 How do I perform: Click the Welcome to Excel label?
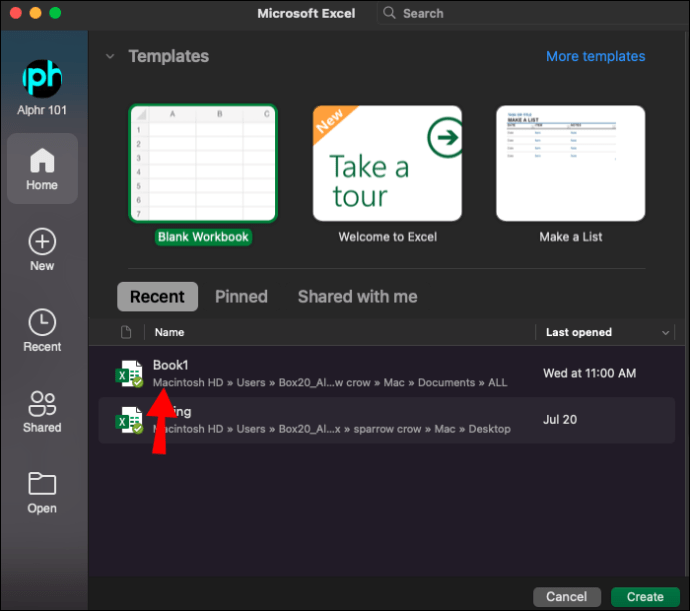[x=388, y=237]
